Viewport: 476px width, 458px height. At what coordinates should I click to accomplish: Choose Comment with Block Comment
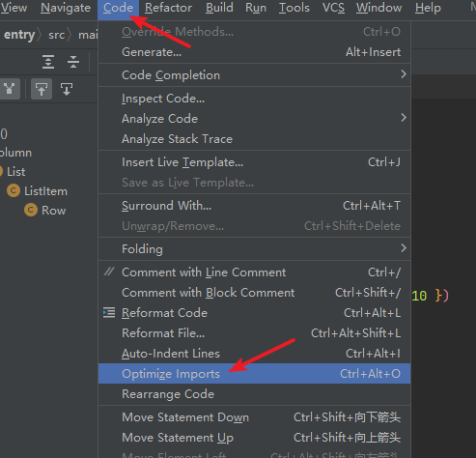(x=254, y=293)
